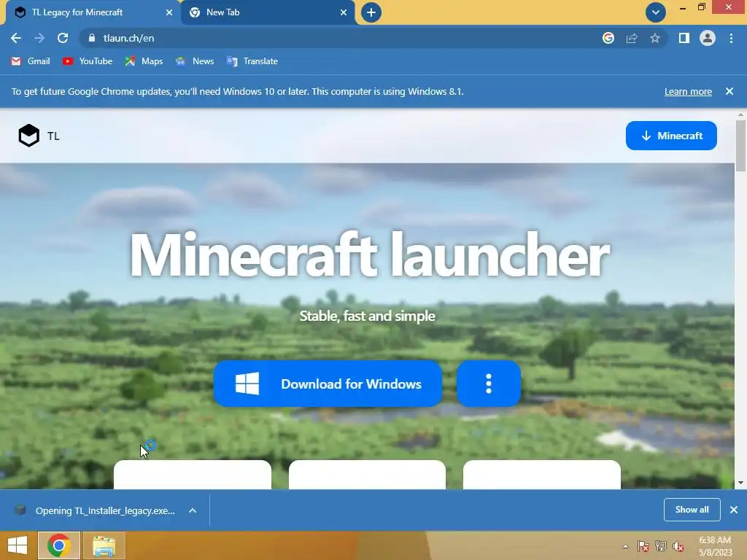Open the Gmail bookmark
Screen dimensions: 747x560
[x=31, y=61]
